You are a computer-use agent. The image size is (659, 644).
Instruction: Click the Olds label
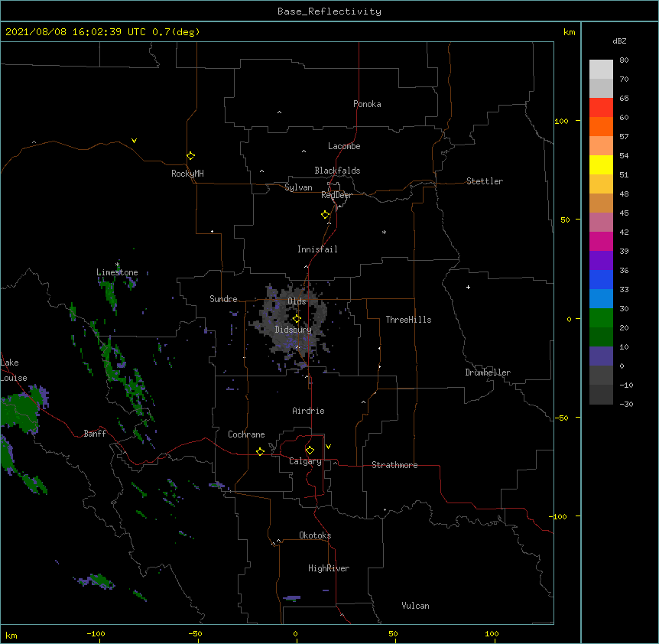pyautogui.click(x=297, y=301)
